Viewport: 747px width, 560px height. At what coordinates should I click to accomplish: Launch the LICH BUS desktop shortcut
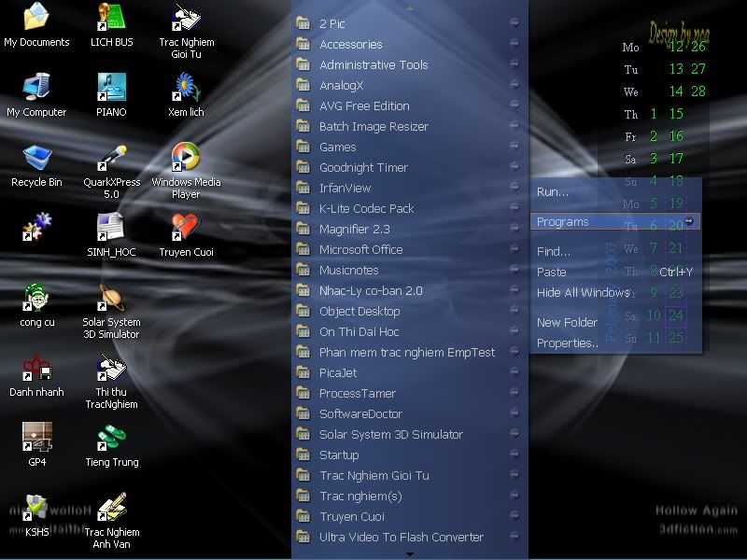[x=111, y=17]
